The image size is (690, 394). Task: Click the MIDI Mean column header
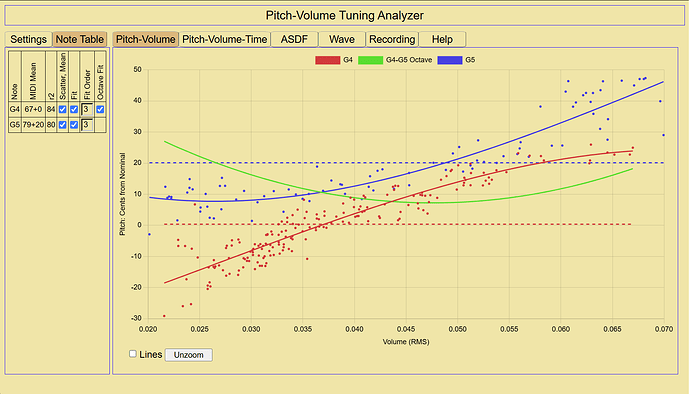coord(33,81)
